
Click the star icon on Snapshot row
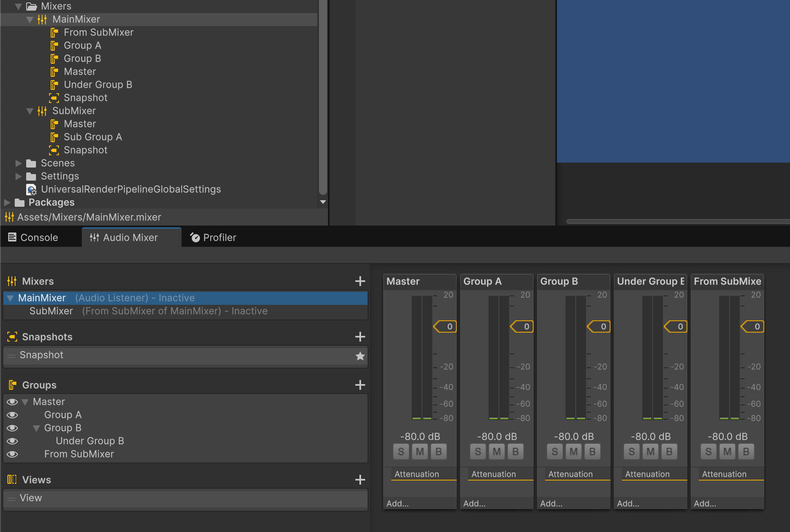click(360, 356)
